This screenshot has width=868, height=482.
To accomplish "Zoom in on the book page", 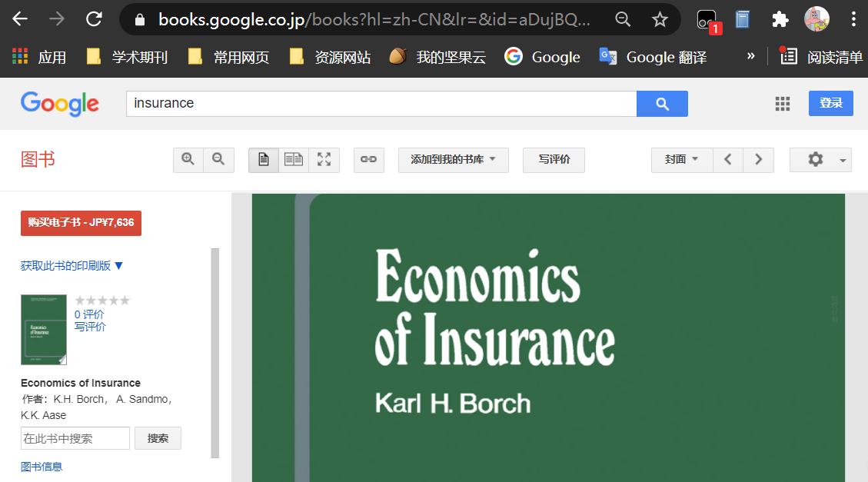I will pos(188,160).
